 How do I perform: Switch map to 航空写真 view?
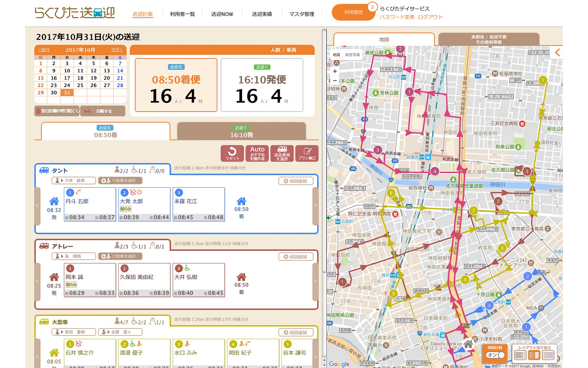click(x=352, y=55)
